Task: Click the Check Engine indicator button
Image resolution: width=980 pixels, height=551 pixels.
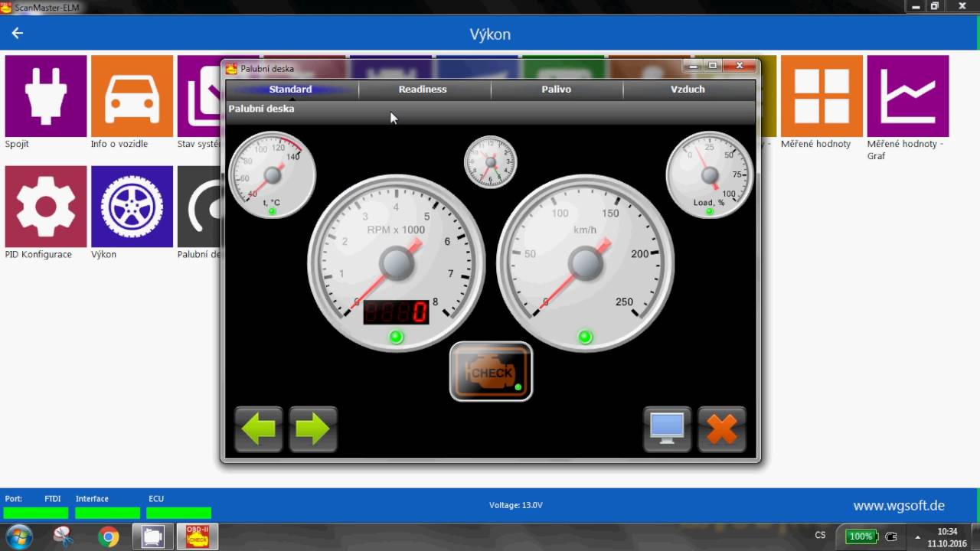Action: pos(491,372)
